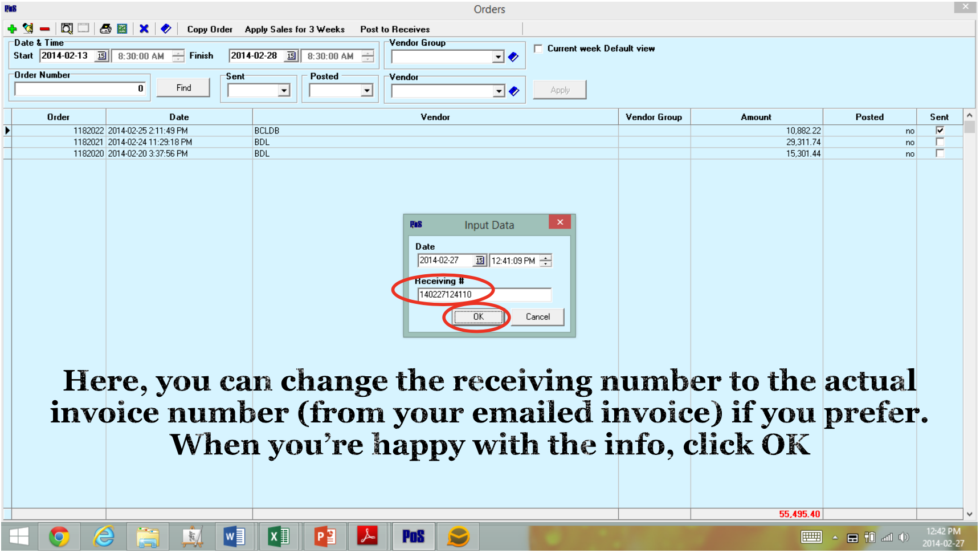
Task: Open calendar in Input Data dialog
Action: (480, 261)
